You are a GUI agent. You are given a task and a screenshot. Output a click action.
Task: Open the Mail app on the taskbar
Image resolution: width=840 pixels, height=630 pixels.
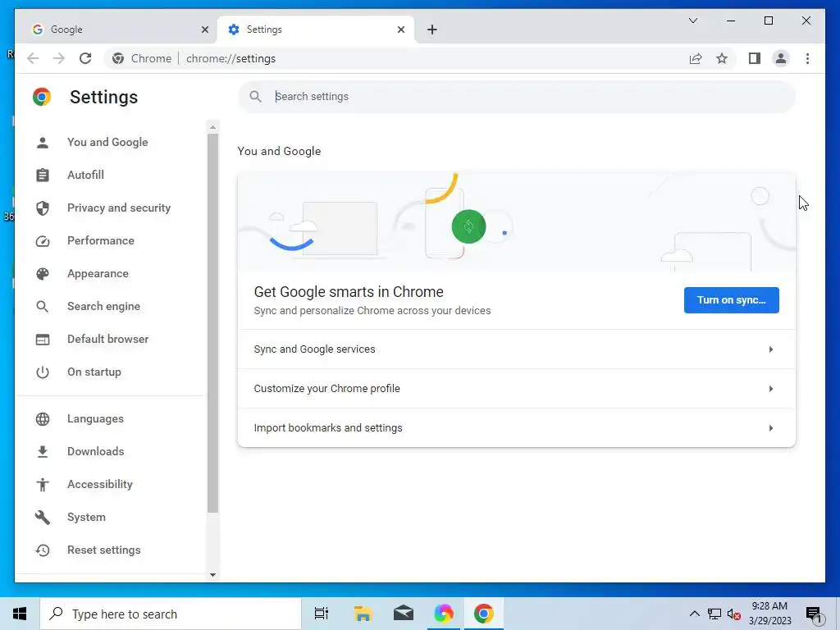[x=404, y=614]
